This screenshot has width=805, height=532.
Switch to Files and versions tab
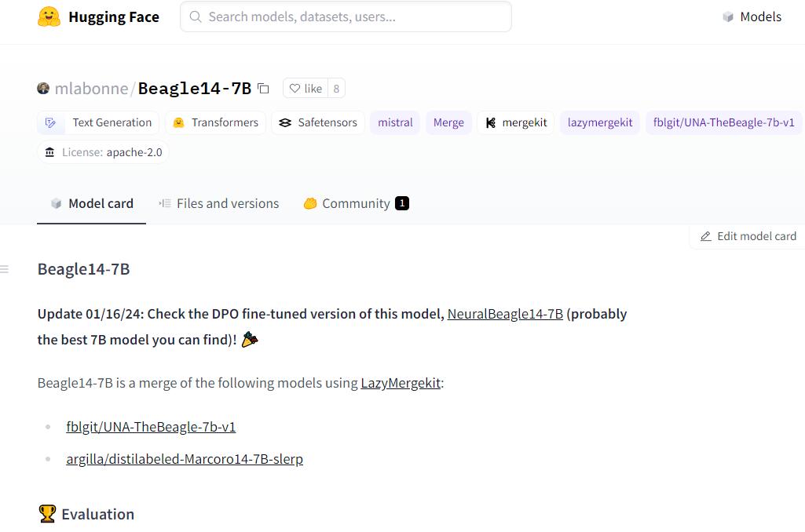pyautogui.click(x=218, y=204)
